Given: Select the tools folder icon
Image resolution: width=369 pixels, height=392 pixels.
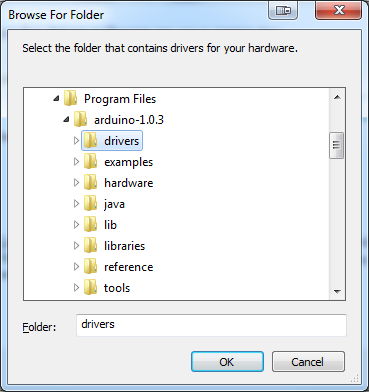Looking at the screenshot, I should (90, 288).
